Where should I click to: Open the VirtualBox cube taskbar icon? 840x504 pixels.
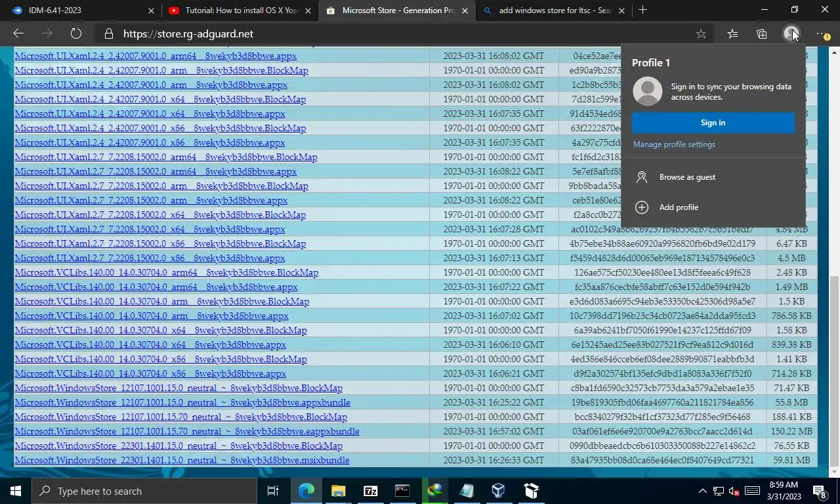click(x=499, y=491)
